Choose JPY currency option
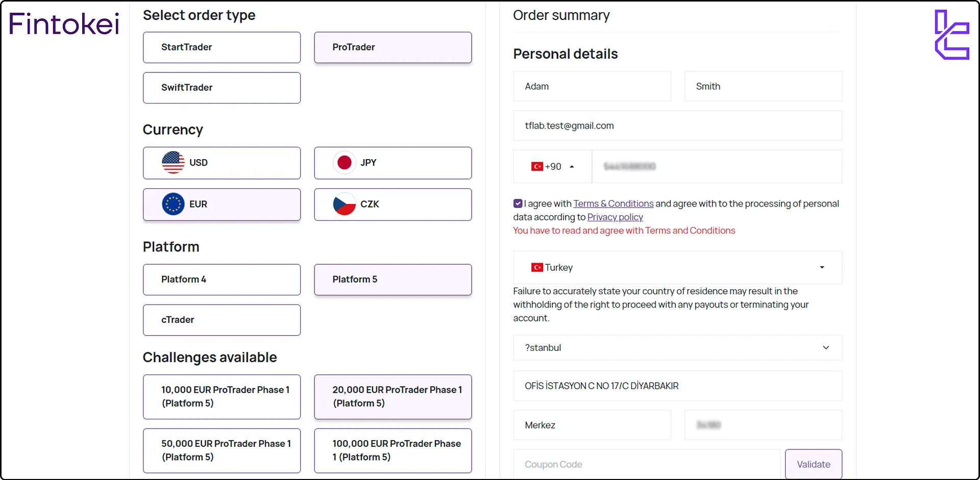The width and height of the screenshot is (980, 480). (393, 163)
